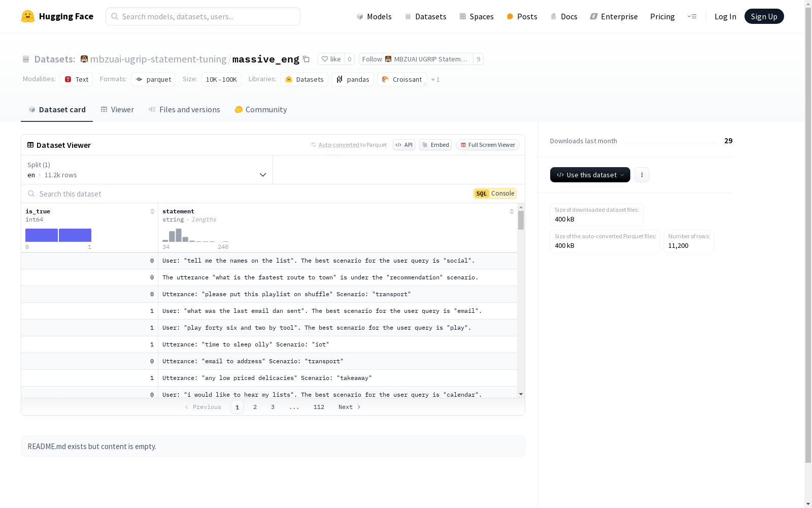Select the row 'what was the last email dan sent'

tap(269, 311)
